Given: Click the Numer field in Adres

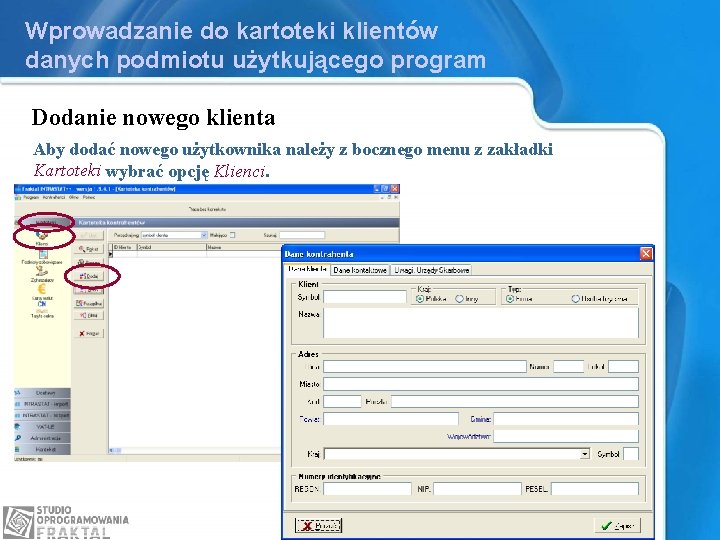Looking at the screenshot, I should click(568, 366).
